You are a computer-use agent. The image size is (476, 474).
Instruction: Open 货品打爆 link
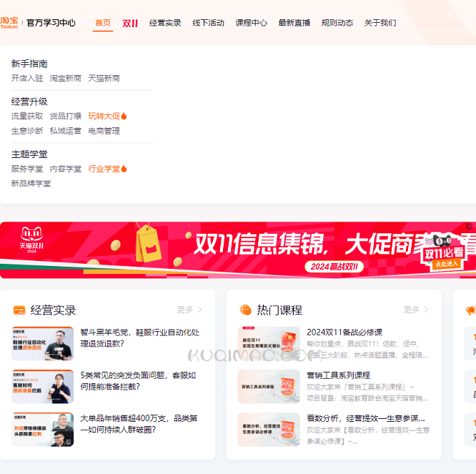coord(66,116)
